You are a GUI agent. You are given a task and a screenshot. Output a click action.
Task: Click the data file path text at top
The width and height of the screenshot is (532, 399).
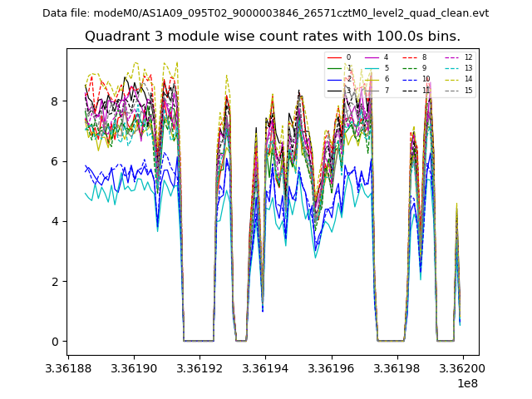point(265,13)
